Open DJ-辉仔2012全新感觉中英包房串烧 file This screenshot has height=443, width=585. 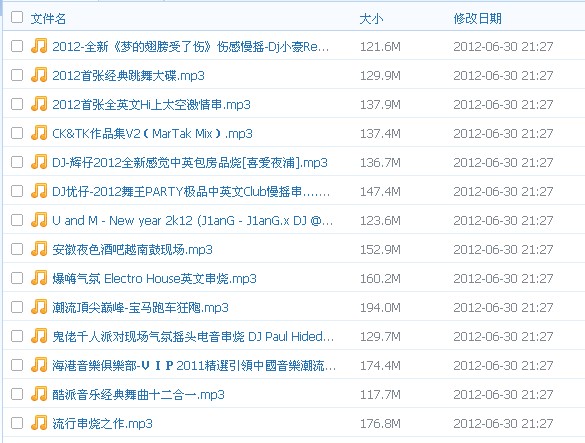pos(190,163)
